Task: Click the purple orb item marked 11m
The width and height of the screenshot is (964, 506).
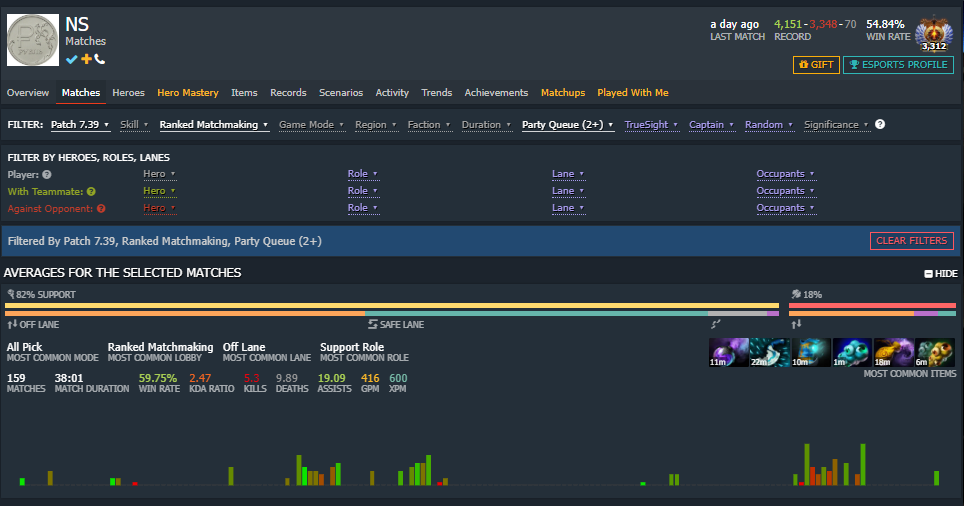Action: click(x=729, y=352)
